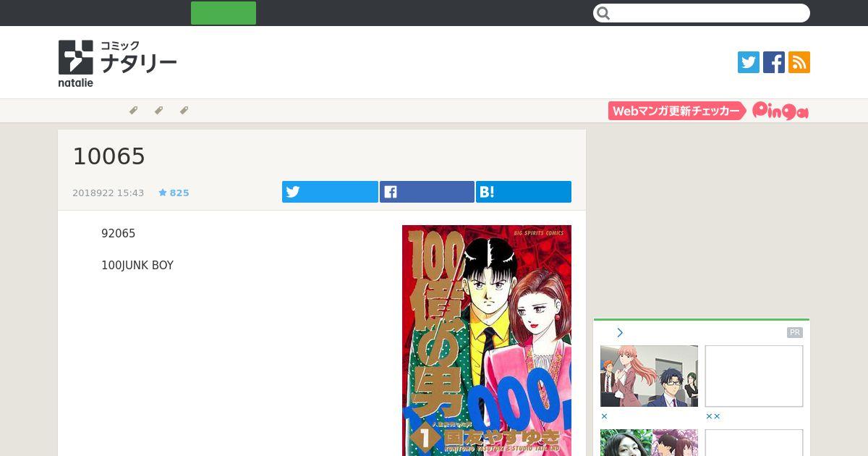
Task: Open the manga cover image with yellow-suited man
Action: pyautogui.click(x=487, y=340)
